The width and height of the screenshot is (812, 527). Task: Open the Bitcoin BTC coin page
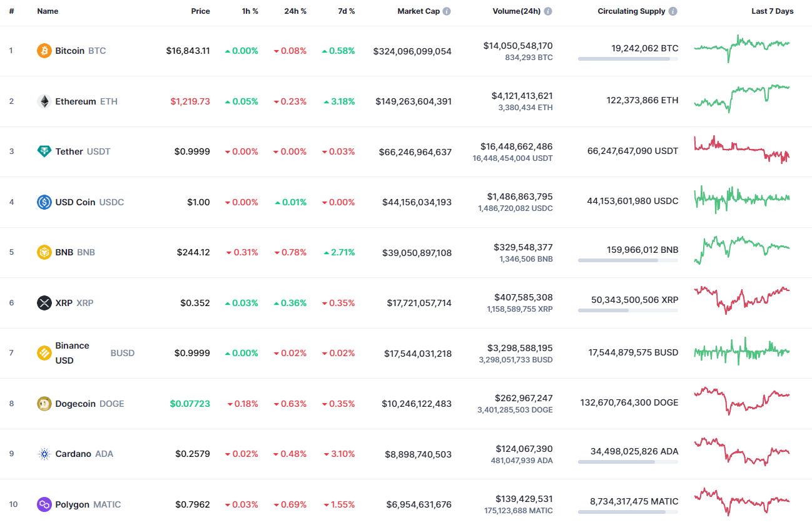68,51
